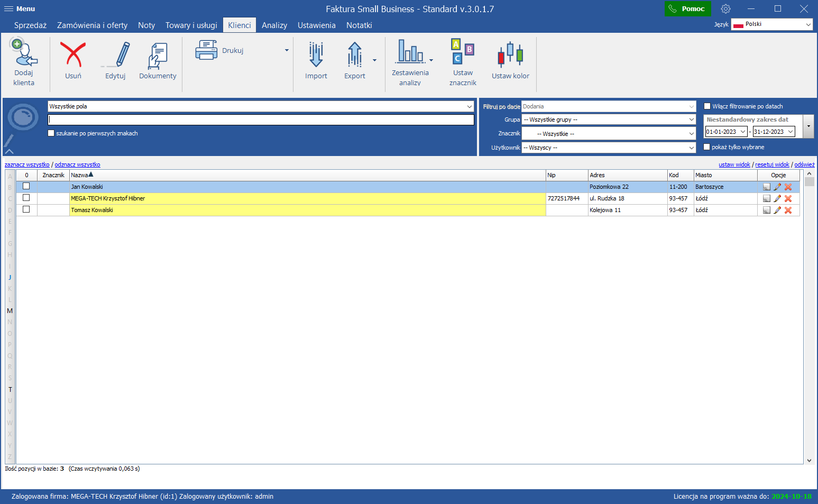Click the Ustaw kolor icon
818x504 pixels.
pos(510,54)
